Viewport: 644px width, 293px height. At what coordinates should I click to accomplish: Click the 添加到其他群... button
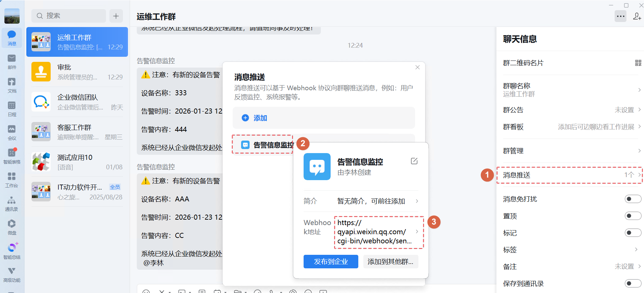point(390,262)
